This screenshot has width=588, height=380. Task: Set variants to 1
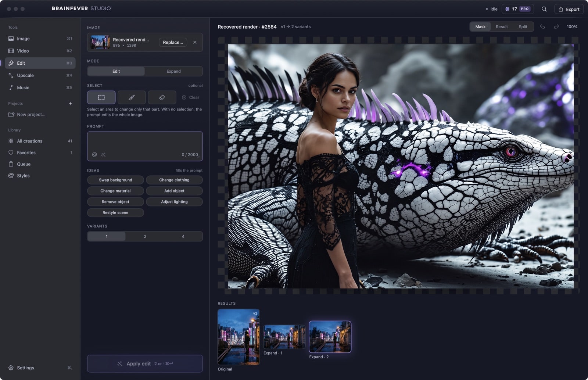coord(107,236)
